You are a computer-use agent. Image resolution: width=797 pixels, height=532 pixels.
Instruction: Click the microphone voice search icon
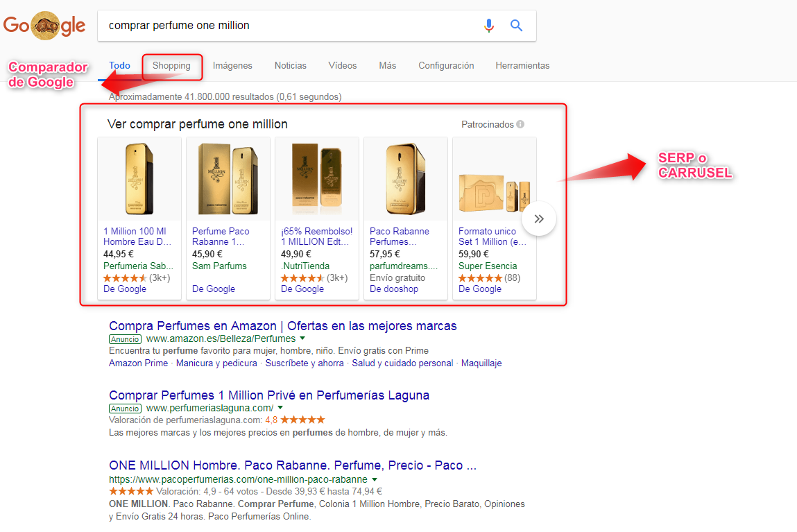point(488,26)
